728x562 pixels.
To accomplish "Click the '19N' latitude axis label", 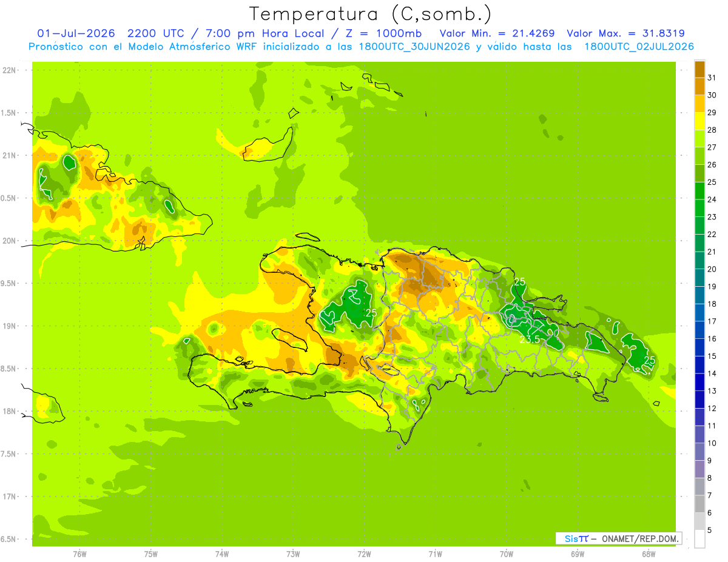I will coord(9,326).
